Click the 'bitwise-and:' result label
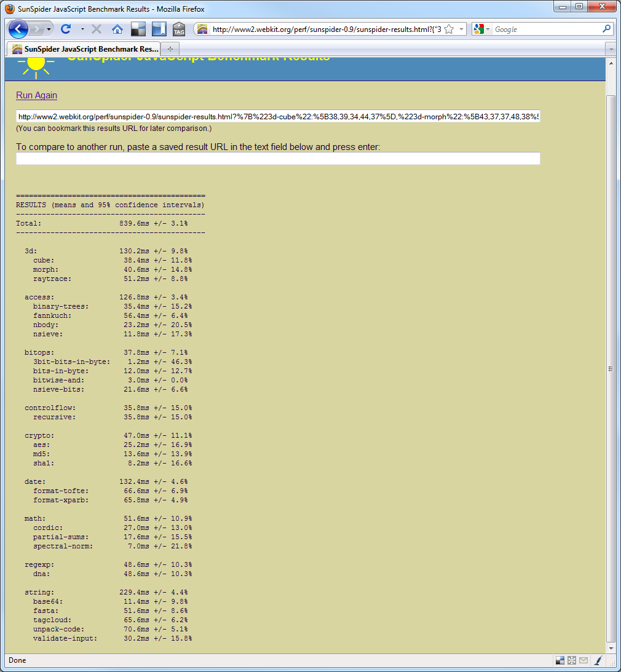621x672 pixels. (58, 380)
